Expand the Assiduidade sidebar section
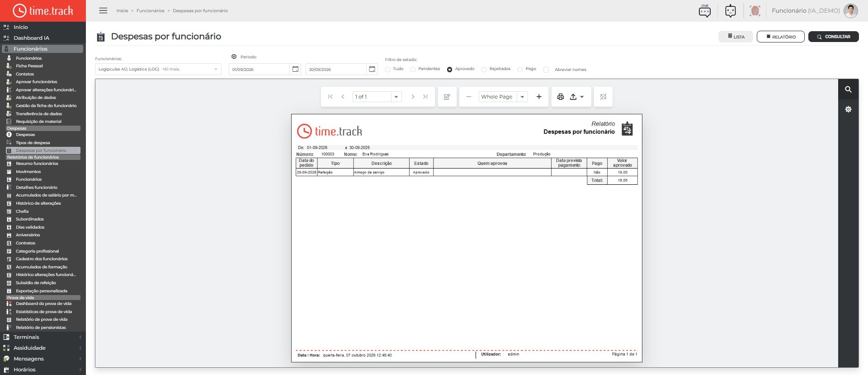 [x=43, y=348]
